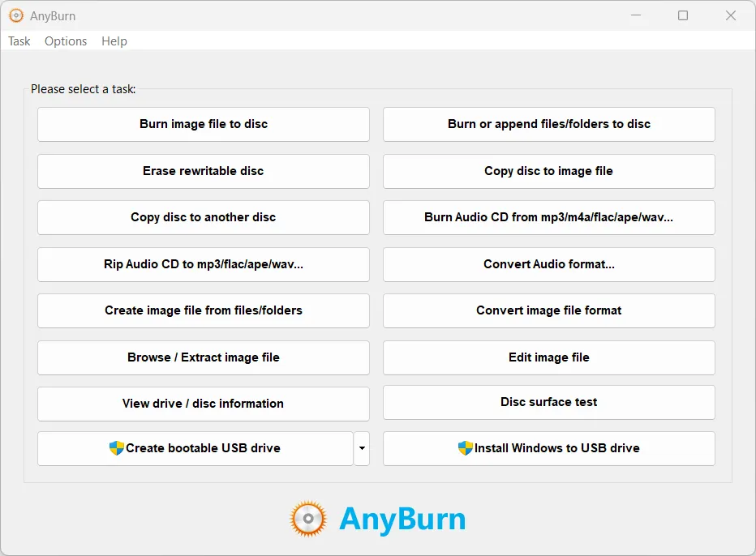
Task: Open the Help menu
Action: 114,41
